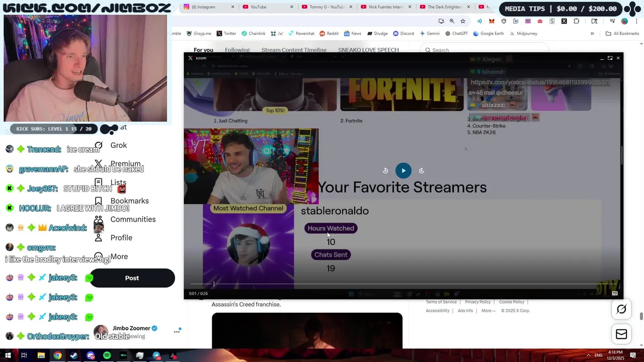Close the Instagram browser tab
Viewport: 644px width, 362px height.
pyautogui.click(x=232, y=7)
